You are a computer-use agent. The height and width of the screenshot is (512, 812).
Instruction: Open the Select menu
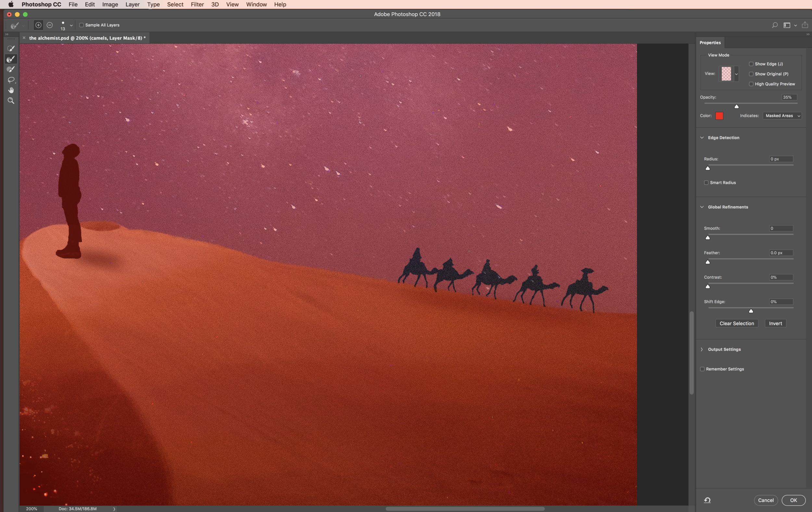click(175, 4)
